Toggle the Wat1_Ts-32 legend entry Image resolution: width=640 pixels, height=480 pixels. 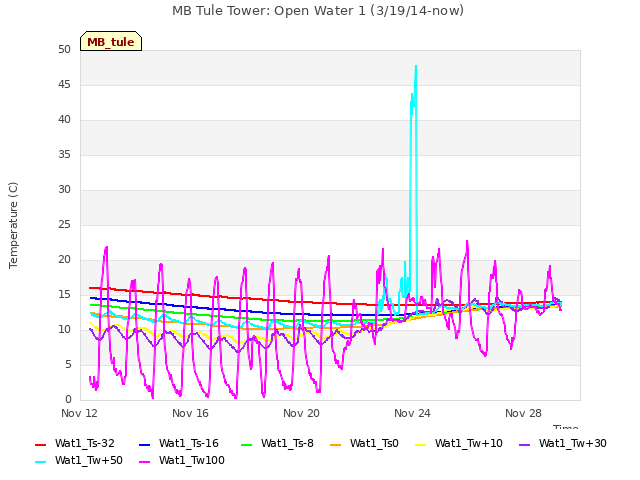pyautogui.click(x=75, y=444)
